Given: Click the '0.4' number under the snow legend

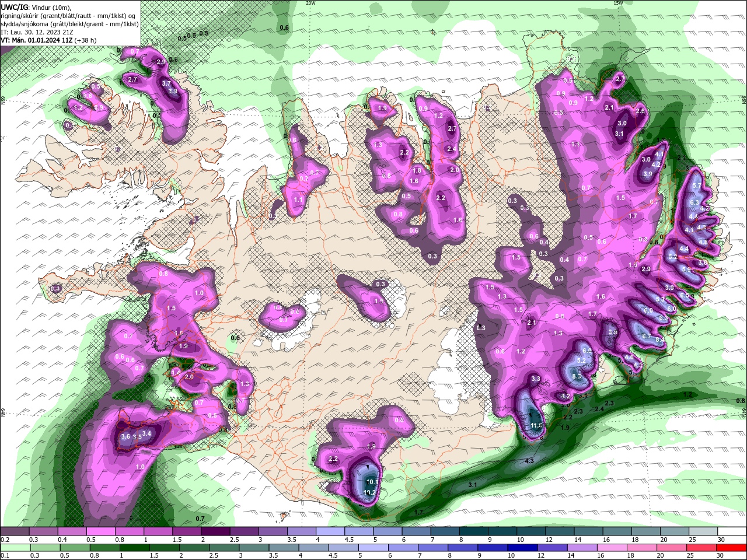Looking at the screenshot, I should 63,540.
